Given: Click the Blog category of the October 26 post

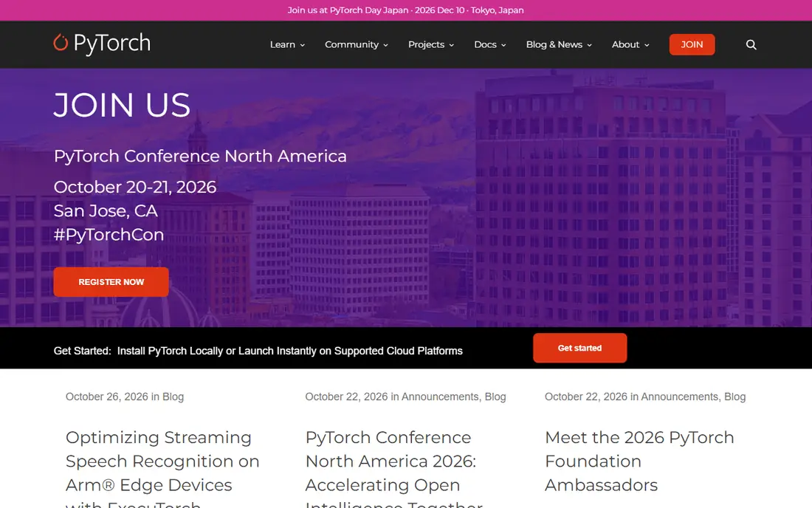Looking at the screenshot, I should coord(173,397).
